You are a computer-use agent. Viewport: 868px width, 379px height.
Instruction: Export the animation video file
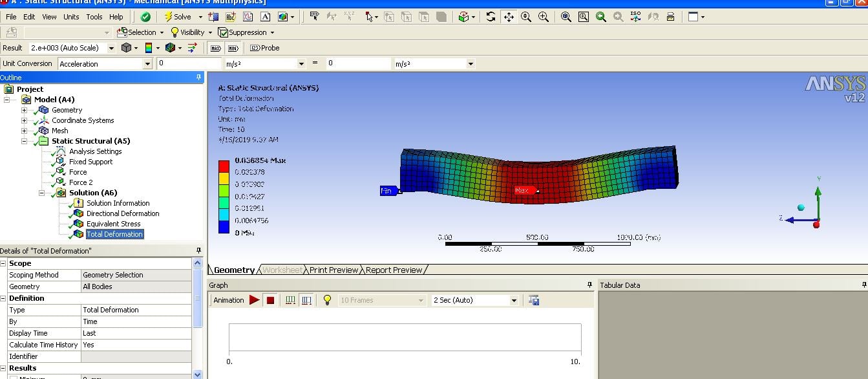(x=534, y=300)
